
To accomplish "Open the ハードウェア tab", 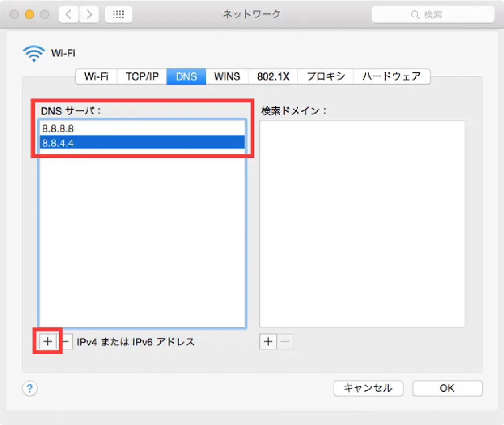I will pos(391,77).
